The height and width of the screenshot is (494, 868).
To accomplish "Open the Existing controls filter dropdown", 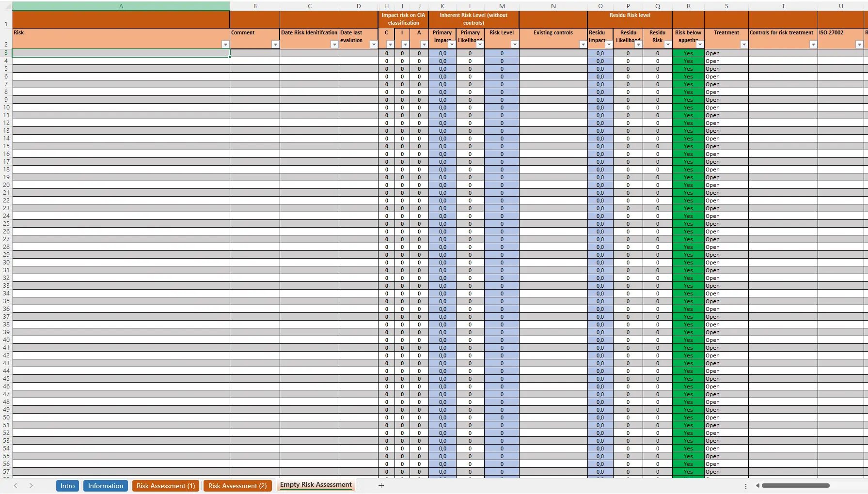I will click(x=583, y=44).
